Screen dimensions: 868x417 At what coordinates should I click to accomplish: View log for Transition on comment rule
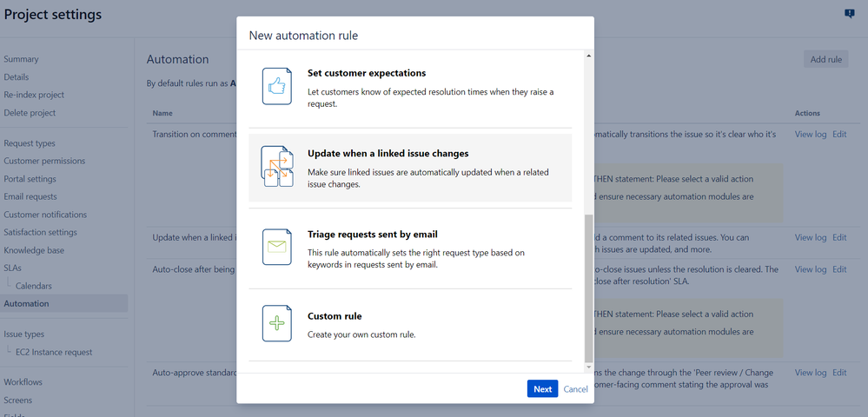pos(811,134)
